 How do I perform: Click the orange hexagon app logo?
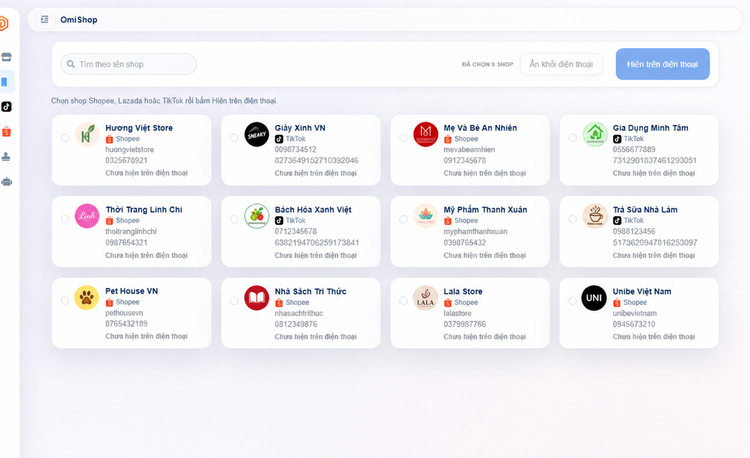(x=4, y=23)
